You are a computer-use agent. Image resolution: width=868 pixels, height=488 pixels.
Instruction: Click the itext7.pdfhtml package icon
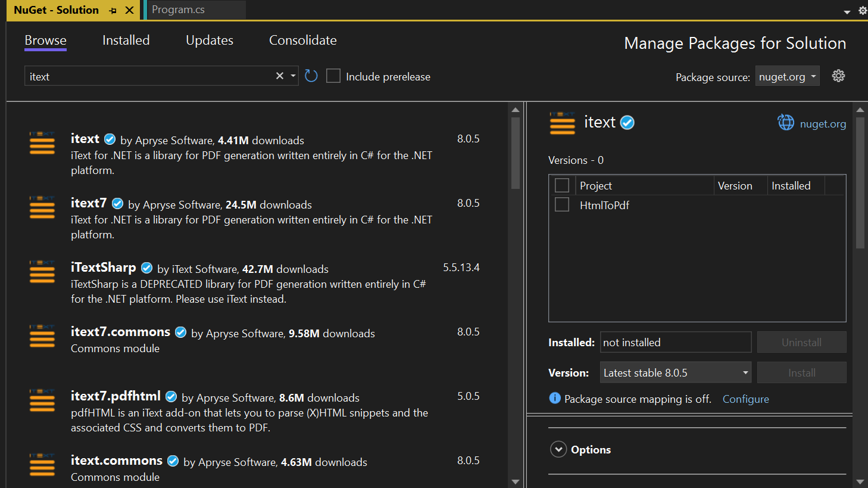coord(42,400)
